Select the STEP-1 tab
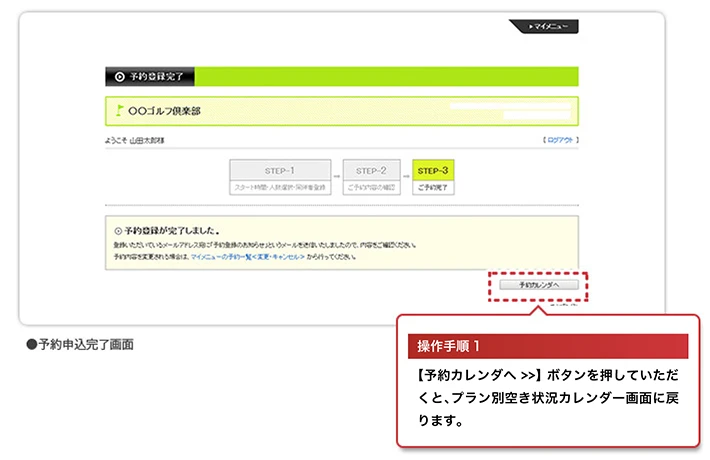 (279, 169)
